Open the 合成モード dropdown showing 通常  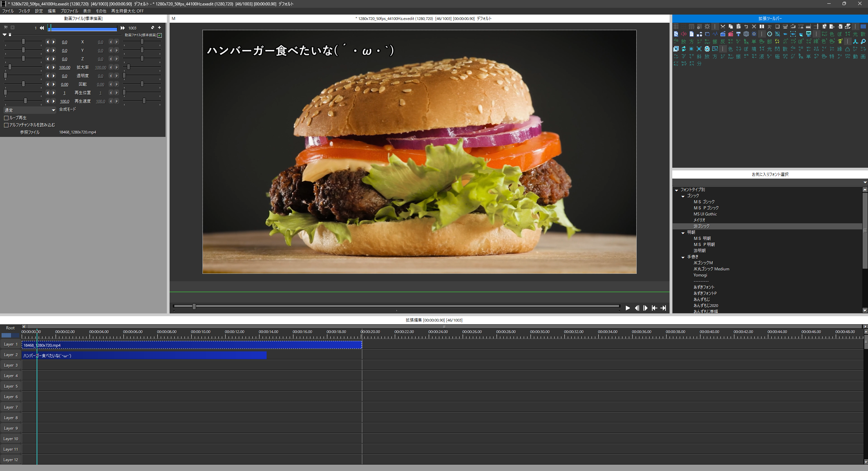click(x=30, y=110)
